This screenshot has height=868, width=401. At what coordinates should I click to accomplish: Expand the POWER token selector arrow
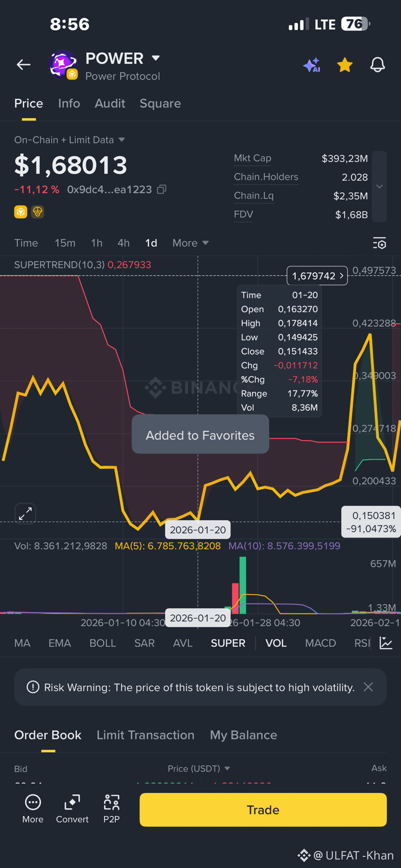point(156,58)
